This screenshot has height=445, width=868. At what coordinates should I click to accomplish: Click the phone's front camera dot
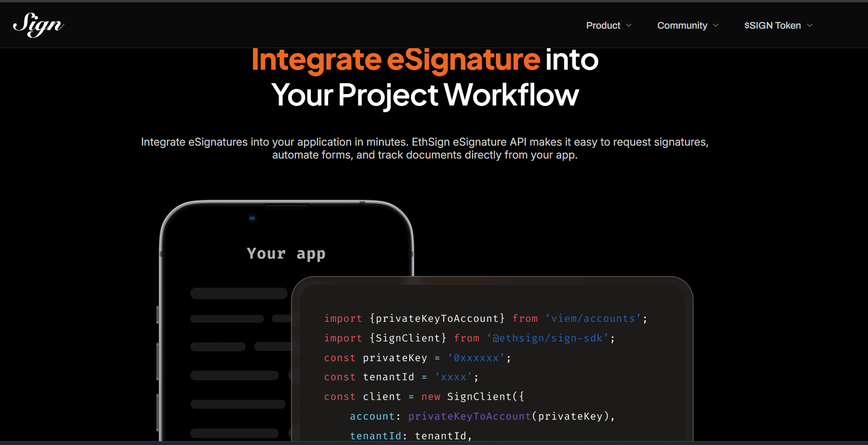pyautogui.click(x=252, y=218)
